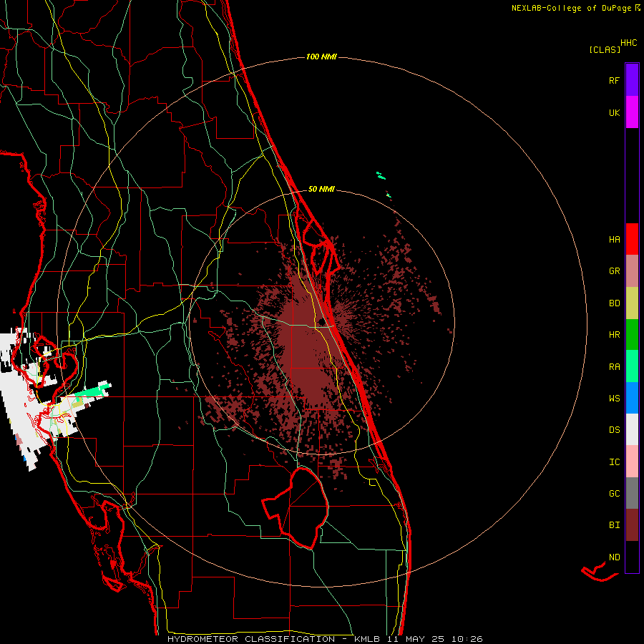644x644 pixels.
Task: Click the WS blue legend swatch
Action: click(632, 398)
